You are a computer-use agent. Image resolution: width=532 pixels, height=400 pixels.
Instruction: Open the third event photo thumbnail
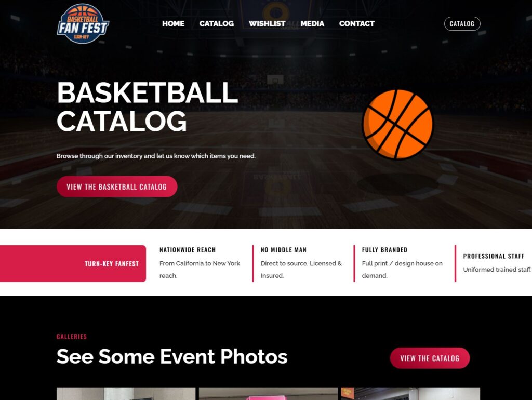(410, 394)
